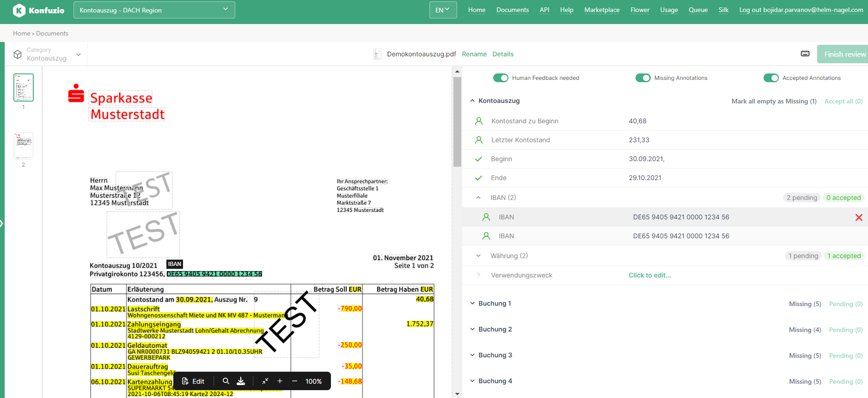
Task: Download the document via toolbar icon
Action: (x=241, y=381)
